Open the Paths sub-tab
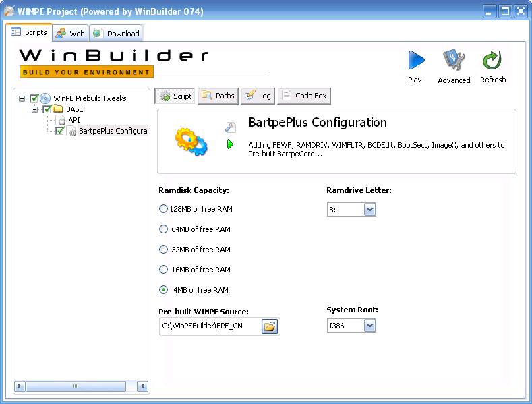This screenshot has width=532, height=404. [218, 96]
